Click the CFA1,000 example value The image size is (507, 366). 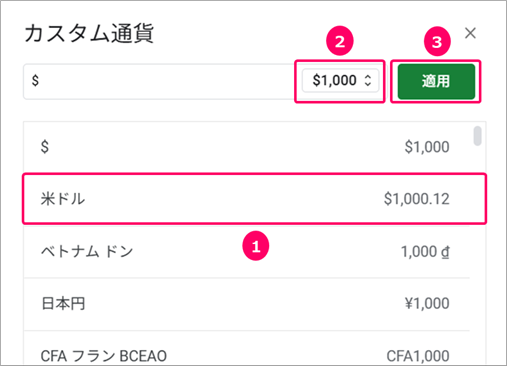pos(418,356)
